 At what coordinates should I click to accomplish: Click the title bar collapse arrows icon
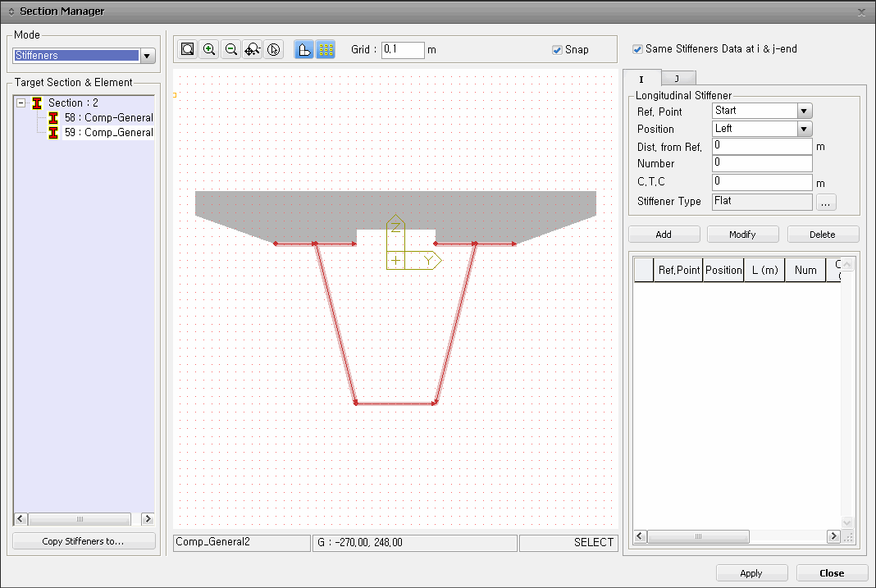pyautogui.click(x=11, y=11)
